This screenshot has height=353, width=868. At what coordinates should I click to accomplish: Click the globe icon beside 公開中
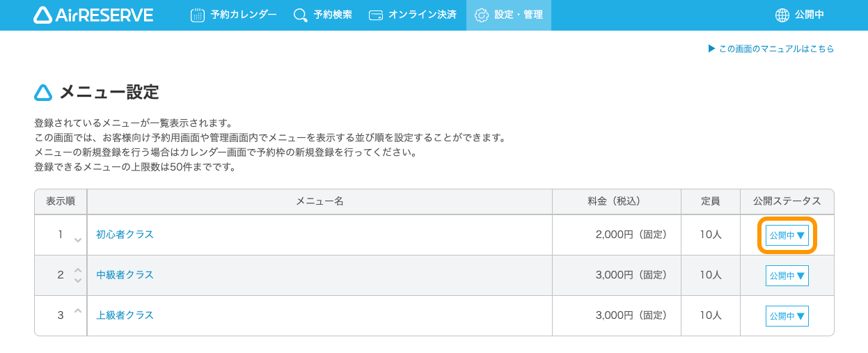click(782, 15)
